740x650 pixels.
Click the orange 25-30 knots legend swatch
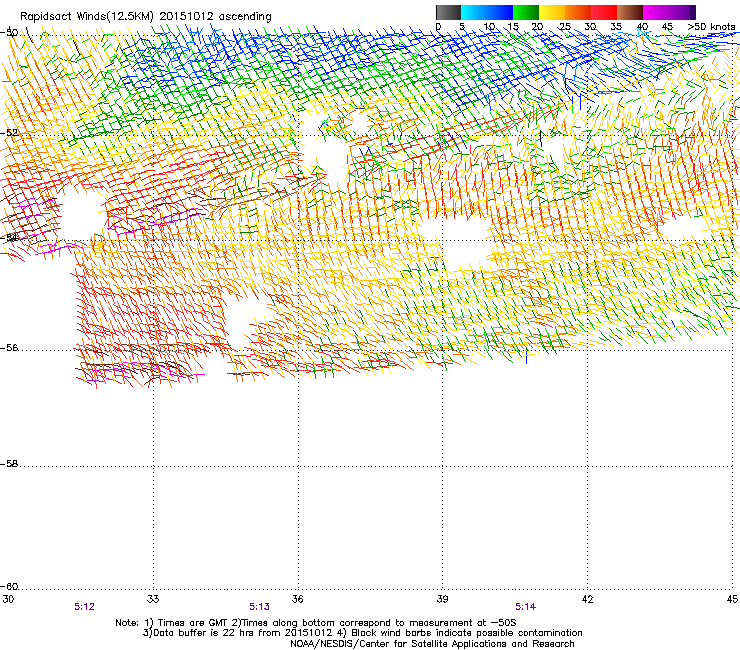coord(578,12)
